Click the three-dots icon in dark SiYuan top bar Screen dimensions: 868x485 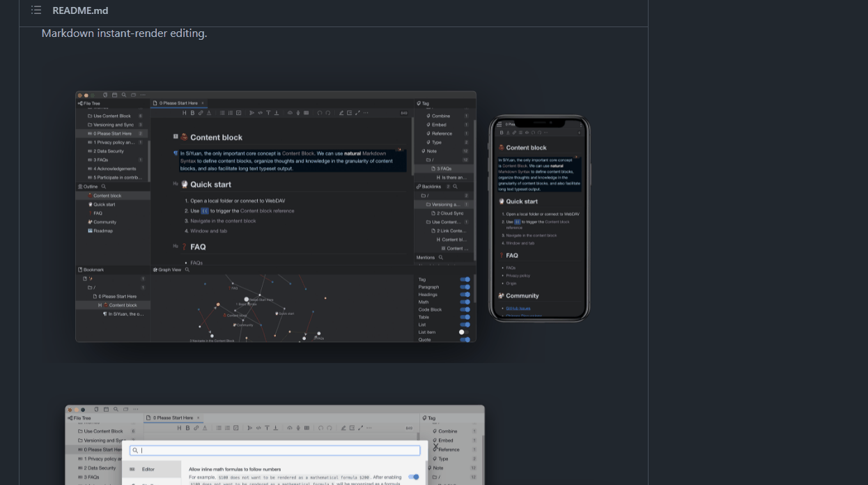click(143, 95)
